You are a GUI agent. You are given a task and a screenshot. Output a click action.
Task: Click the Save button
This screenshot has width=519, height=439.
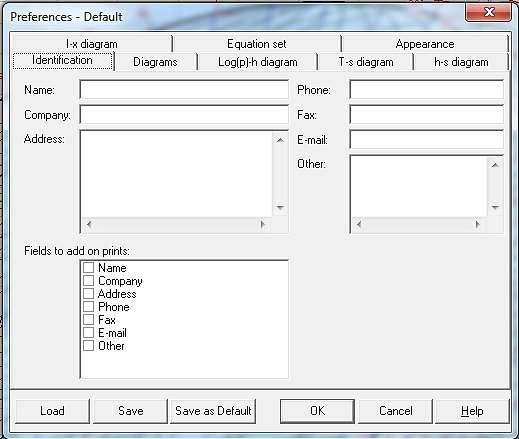point(130,411)
